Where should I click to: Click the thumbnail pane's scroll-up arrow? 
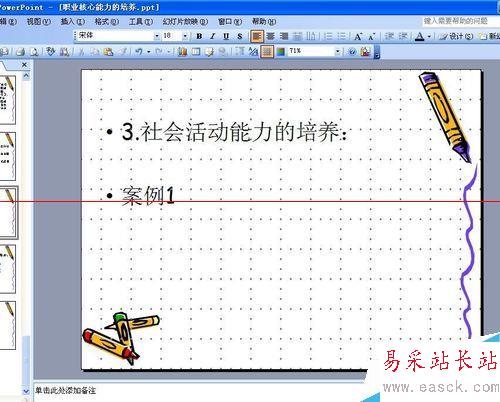(x=26, y=76)
